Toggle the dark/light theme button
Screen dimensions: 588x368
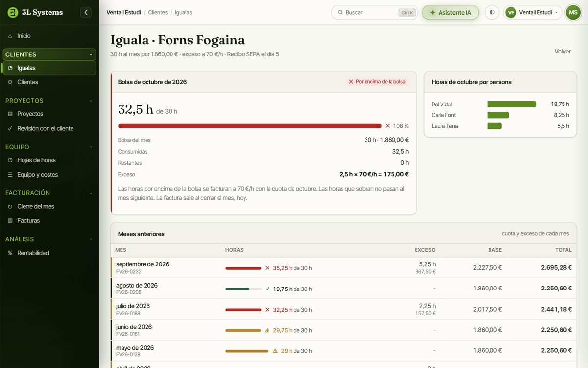492,12
